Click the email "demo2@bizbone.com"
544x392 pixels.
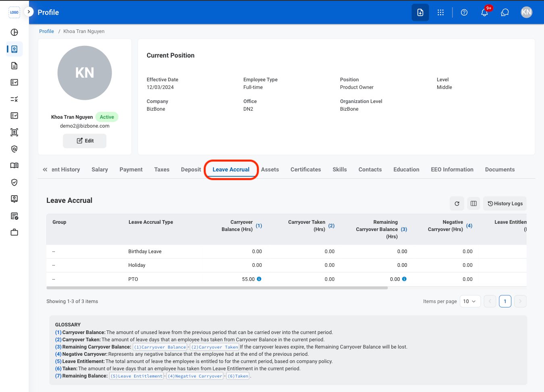pyautogui.click(x=85, y=126)
